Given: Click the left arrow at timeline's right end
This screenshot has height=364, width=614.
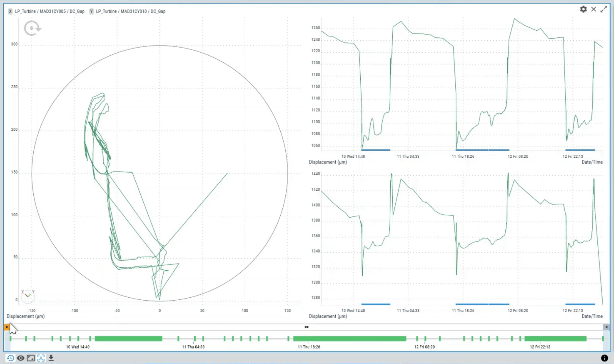Looking at the screenshot, I should click(606, 327).
